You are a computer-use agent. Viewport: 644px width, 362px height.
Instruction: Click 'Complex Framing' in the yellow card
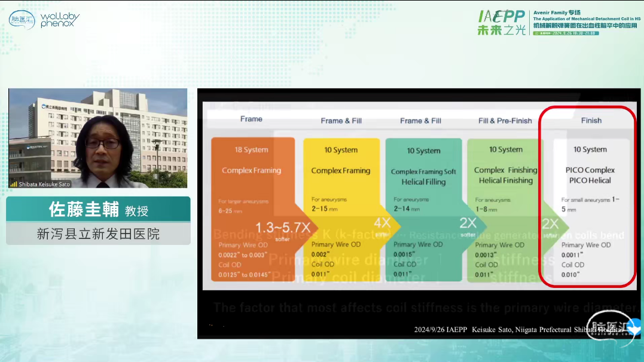tap(340, 170)
